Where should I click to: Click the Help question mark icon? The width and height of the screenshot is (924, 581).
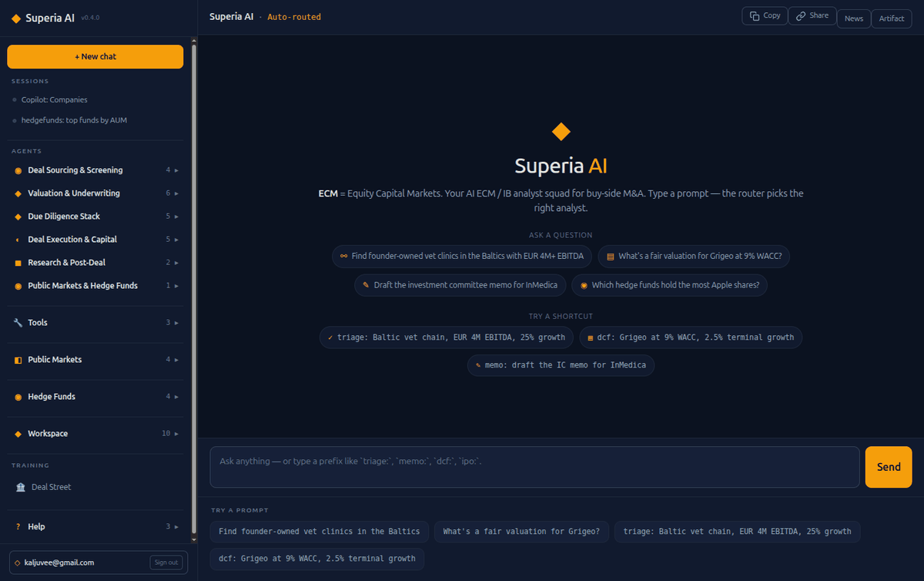[x=18, y=527]
